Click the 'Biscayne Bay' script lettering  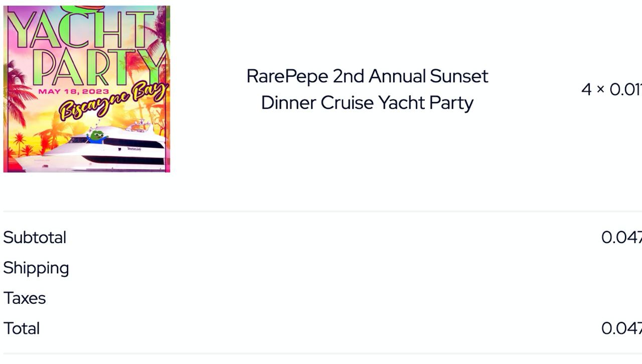click(x=113, y=102)
